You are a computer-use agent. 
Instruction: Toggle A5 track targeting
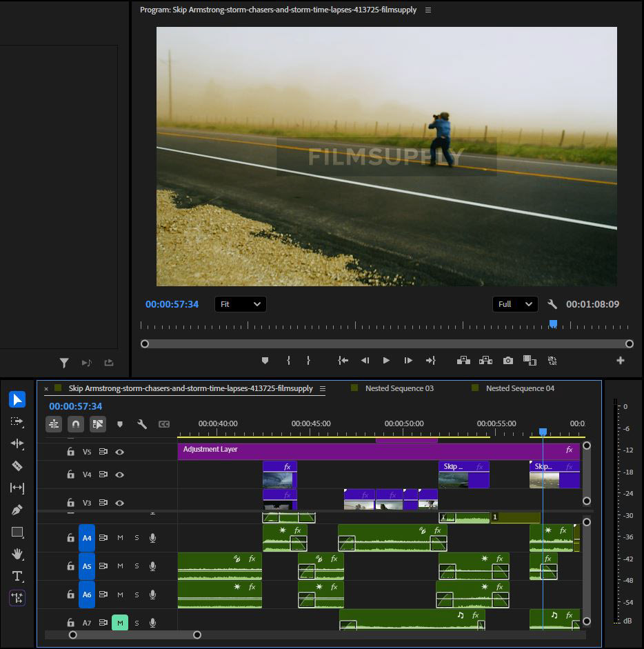point(86,566)
